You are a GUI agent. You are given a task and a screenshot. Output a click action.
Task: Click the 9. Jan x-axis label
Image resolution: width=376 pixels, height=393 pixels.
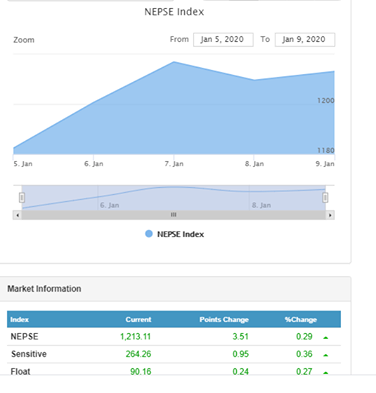(x=325, y=164)
